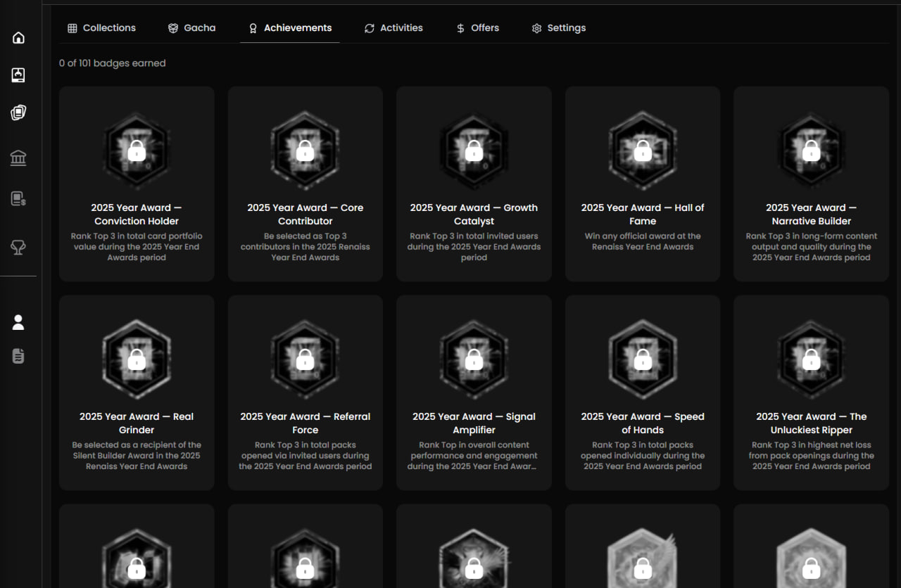Open the Gacha tab
Screen dimensions: 901x588
[192, 28]
